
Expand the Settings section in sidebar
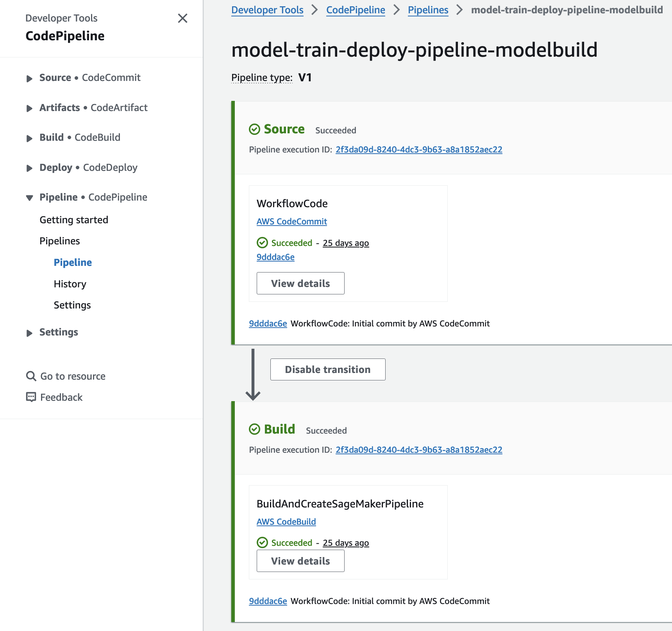coord(29,333)
